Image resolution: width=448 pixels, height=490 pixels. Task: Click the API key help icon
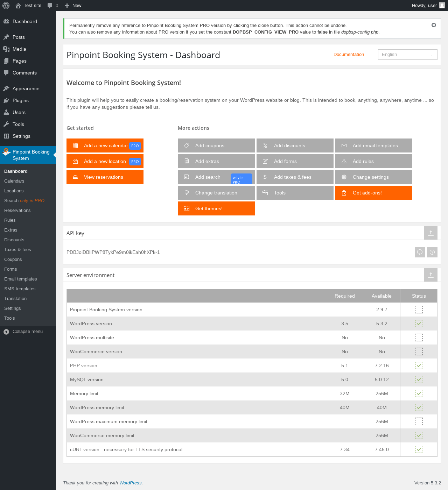click(x=432, y=252)
